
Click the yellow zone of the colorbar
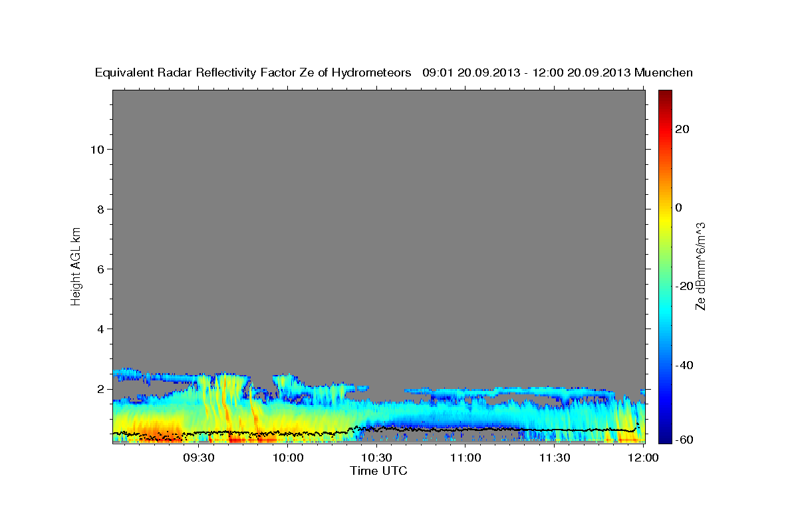664,219
